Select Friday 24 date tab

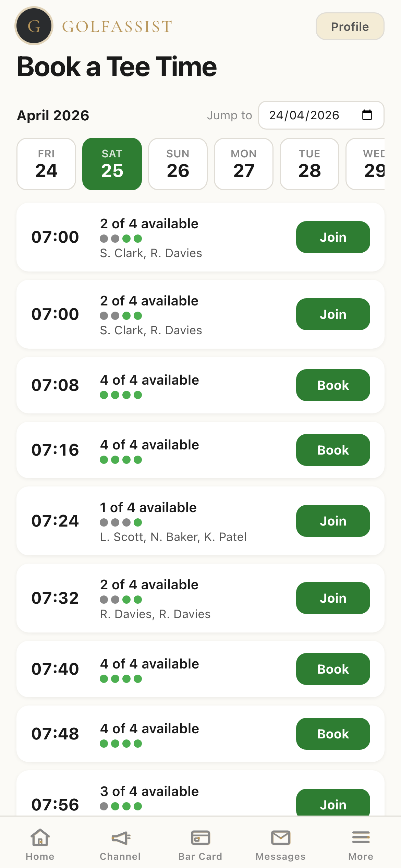[46, 164]
